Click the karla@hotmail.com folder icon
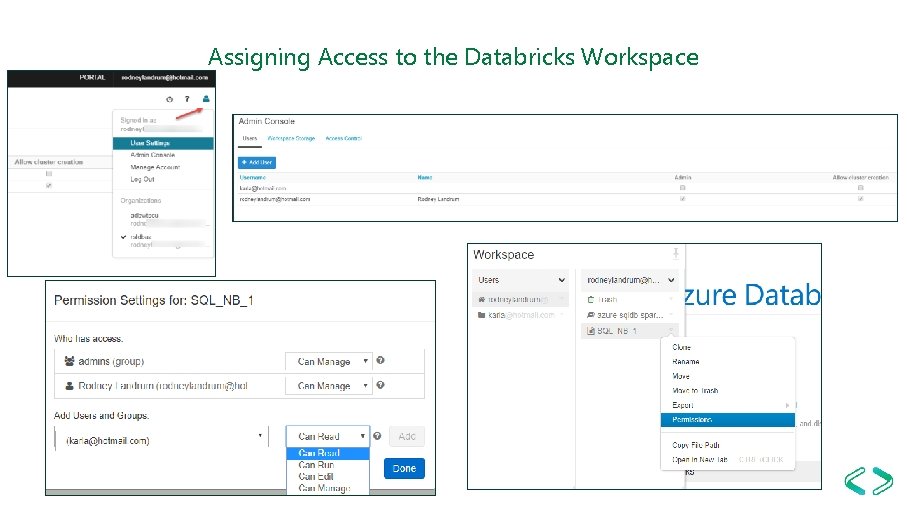The height and width of the screenshot is (510, 907). pyautogui.click(x=481, y=315)
